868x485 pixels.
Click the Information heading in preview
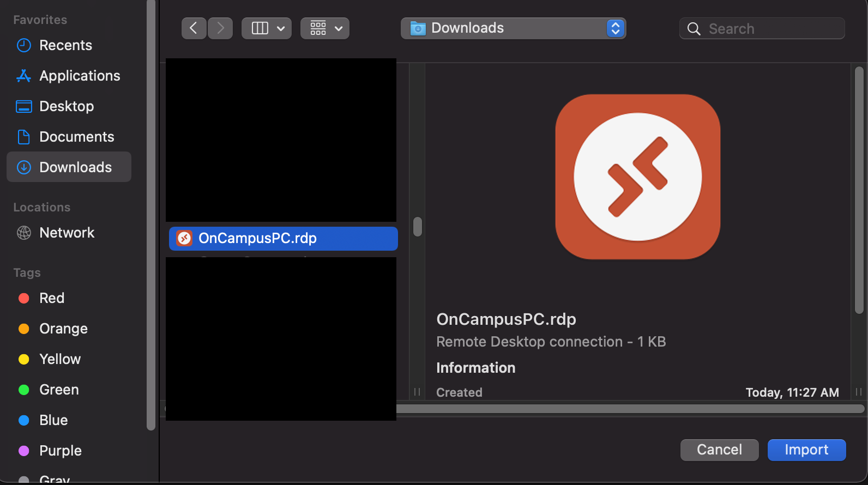(x=476, y=368)
